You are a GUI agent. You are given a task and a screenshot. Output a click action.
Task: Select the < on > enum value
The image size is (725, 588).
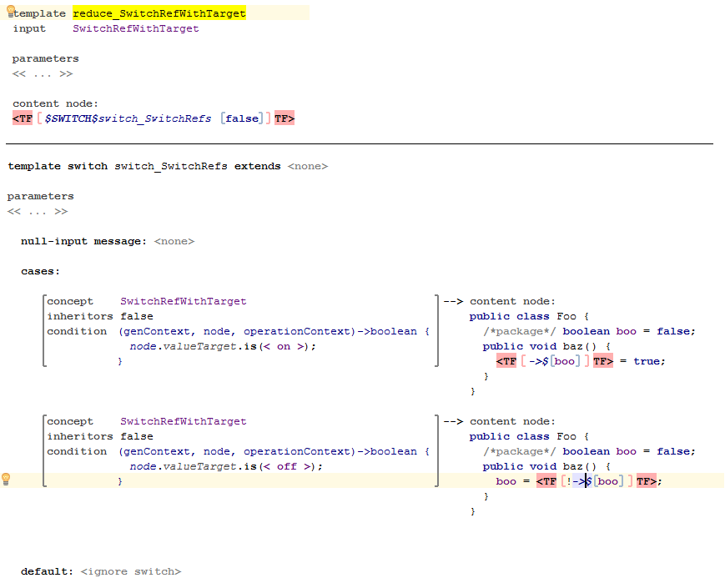(283, 346)
